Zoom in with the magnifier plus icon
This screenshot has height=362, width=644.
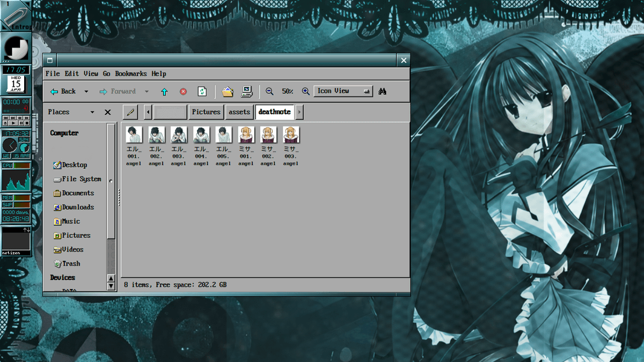point(305,91)
